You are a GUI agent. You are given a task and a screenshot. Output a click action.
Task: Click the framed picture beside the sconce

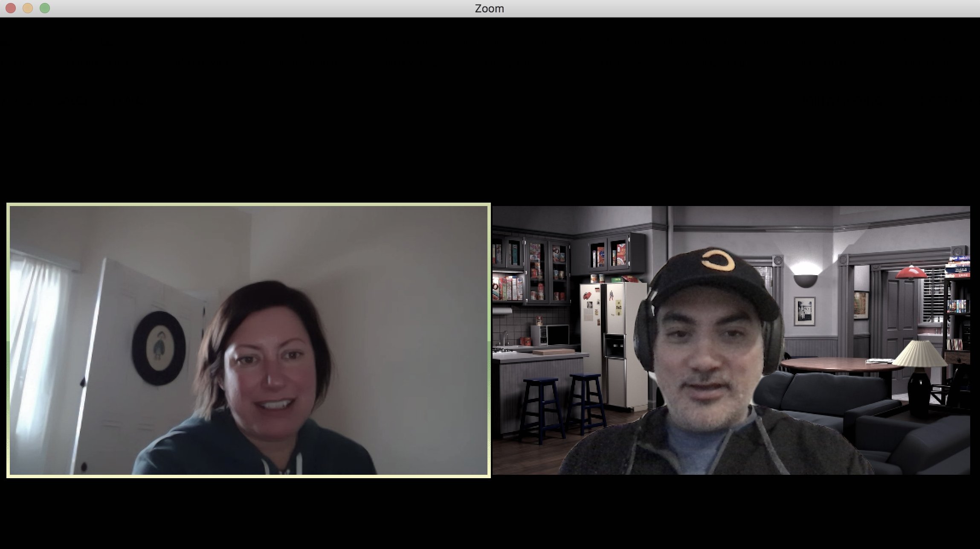point(804,311)
